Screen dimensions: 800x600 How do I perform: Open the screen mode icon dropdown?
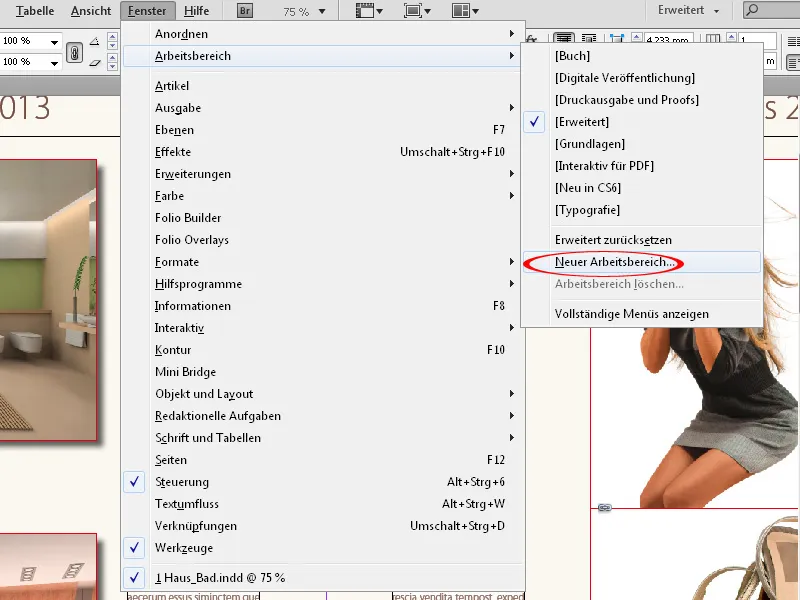[x=417, y=11]
